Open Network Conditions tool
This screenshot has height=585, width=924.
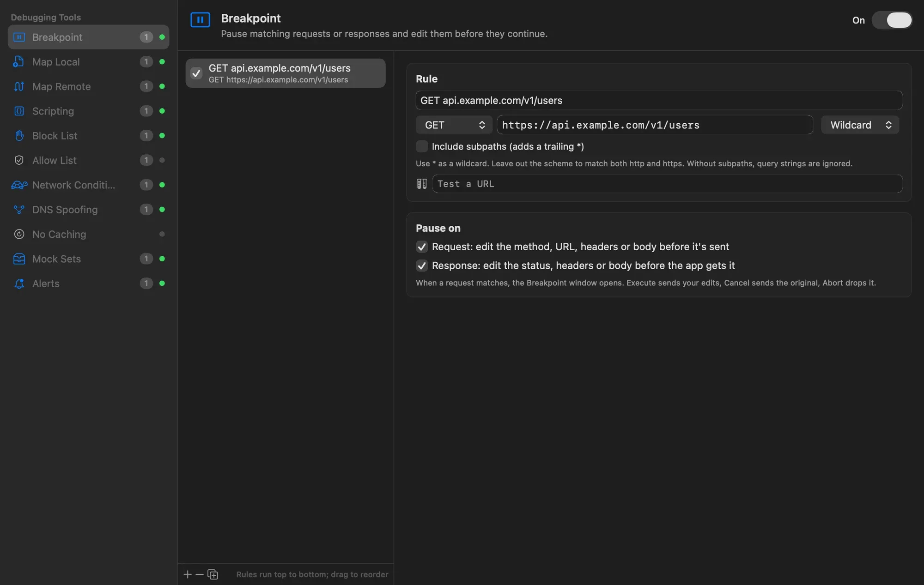tap(88, 185)
